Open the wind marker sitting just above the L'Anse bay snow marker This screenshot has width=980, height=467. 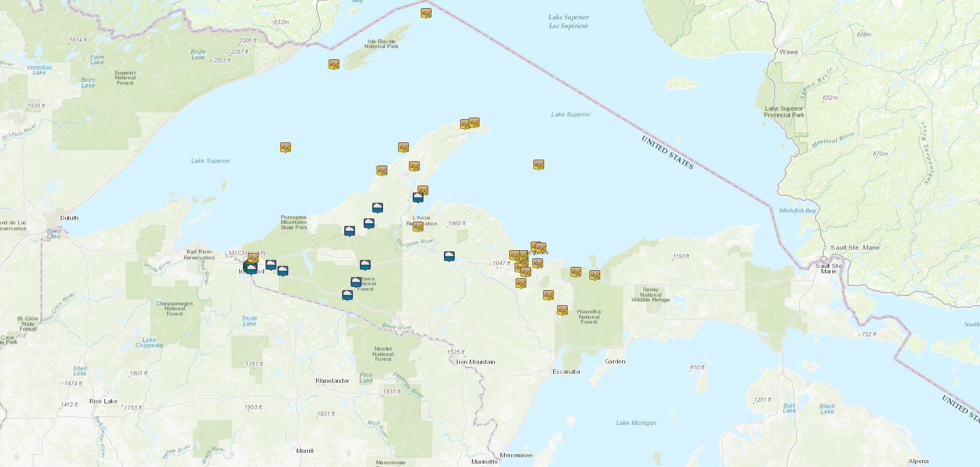coord(423,190)
